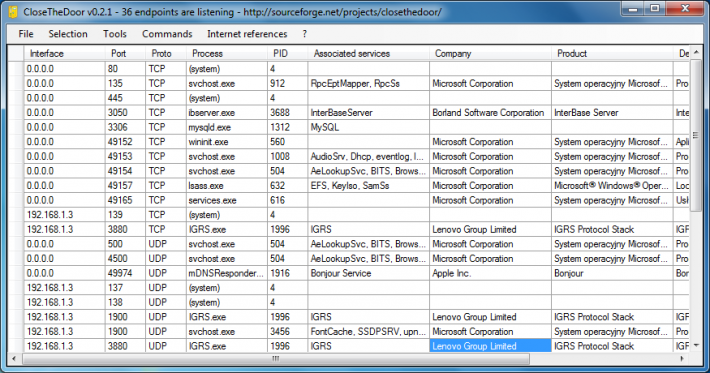Select the wininit.exe process cell

click(227, 142)
